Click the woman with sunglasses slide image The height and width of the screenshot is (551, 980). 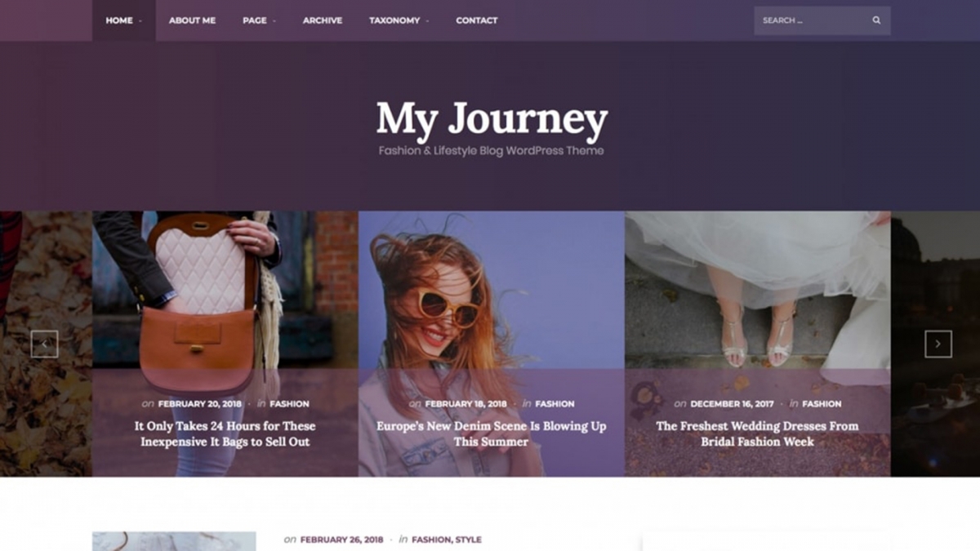(491, 290)
